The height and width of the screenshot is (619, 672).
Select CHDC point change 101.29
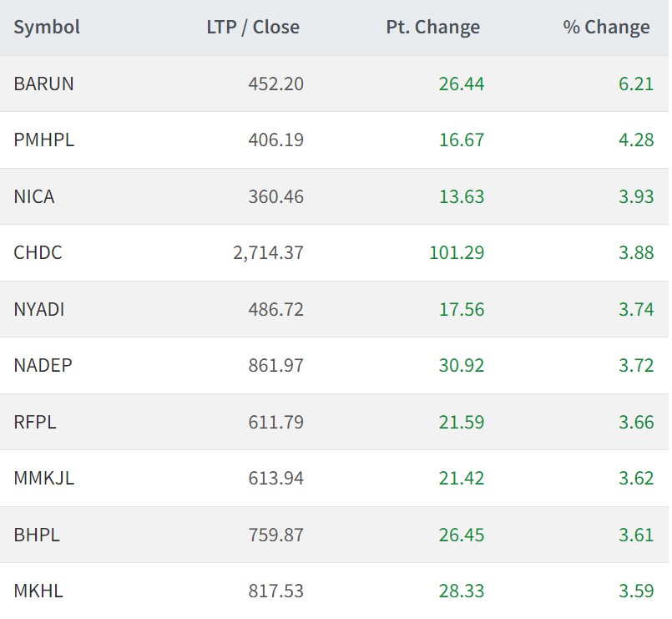point(457,252)
